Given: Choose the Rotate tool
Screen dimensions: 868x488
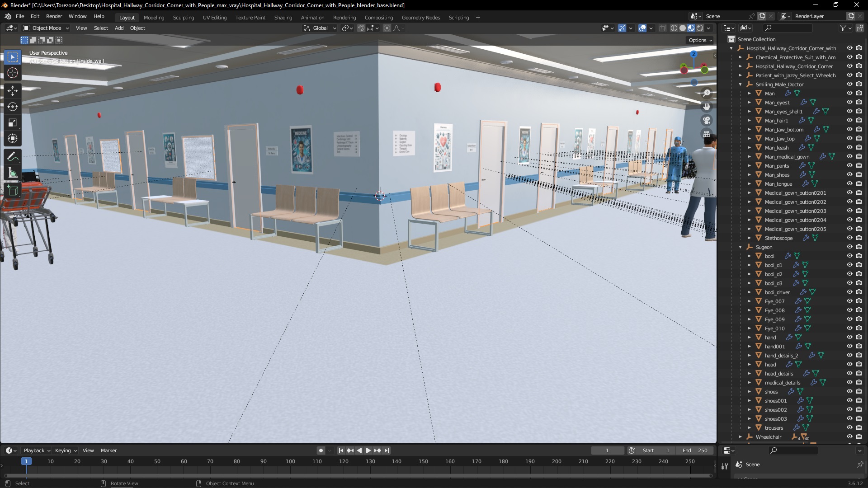Looking at the screenshot, I should [x=13, y=107].
